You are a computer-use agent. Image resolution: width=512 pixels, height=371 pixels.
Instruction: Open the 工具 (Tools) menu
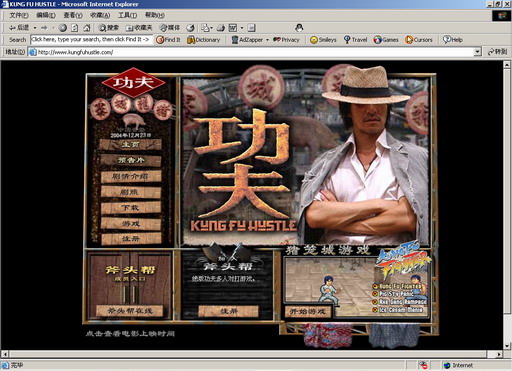coord(127,15)
